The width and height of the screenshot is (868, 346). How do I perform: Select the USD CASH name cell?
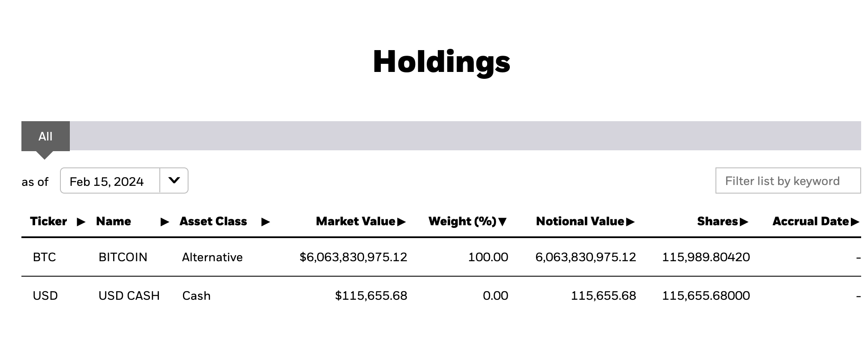[129, 296]
